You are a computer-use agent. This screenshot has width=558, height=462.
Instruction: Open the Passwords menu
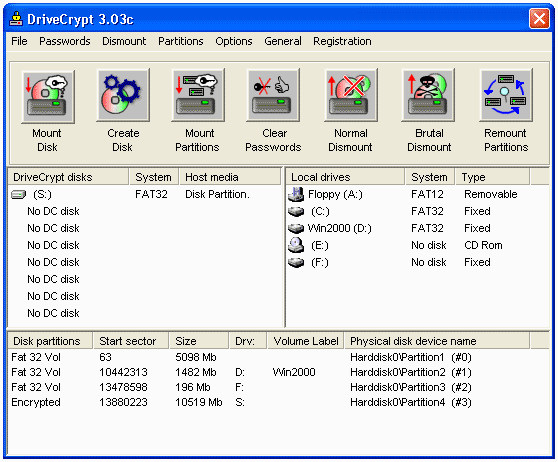pos(65,41)
